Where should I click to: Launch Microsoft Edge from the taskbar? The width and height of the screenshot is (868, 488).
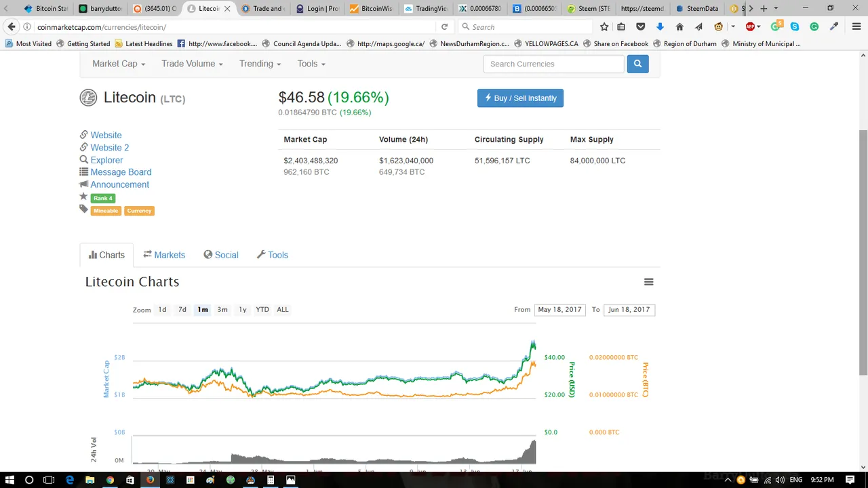tap(70, 480)
